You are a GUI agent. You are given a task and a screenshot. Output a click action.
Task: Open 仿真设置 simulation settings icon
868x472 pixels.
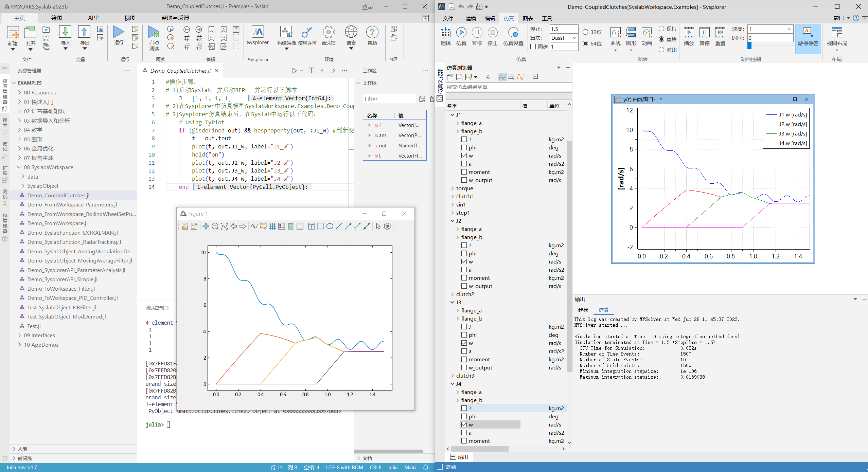[x=513, y=33]
